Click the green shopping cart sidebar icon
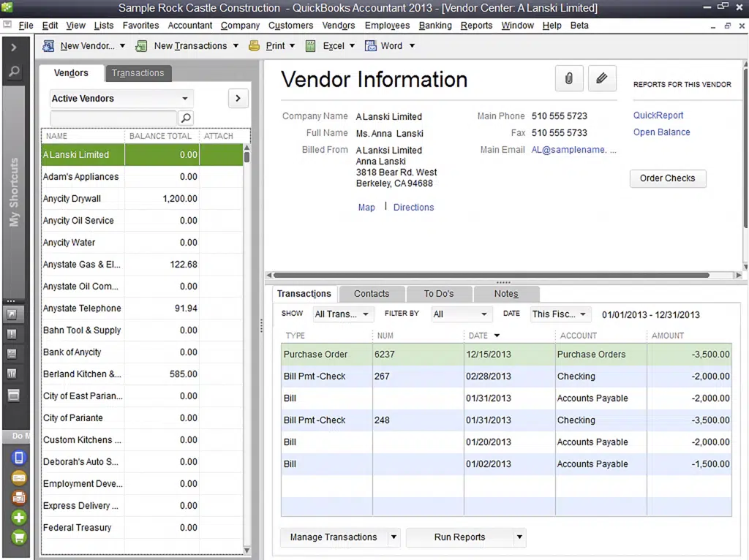Image resolution: width=749 pixels, height=560 pixels. point(19,537)
